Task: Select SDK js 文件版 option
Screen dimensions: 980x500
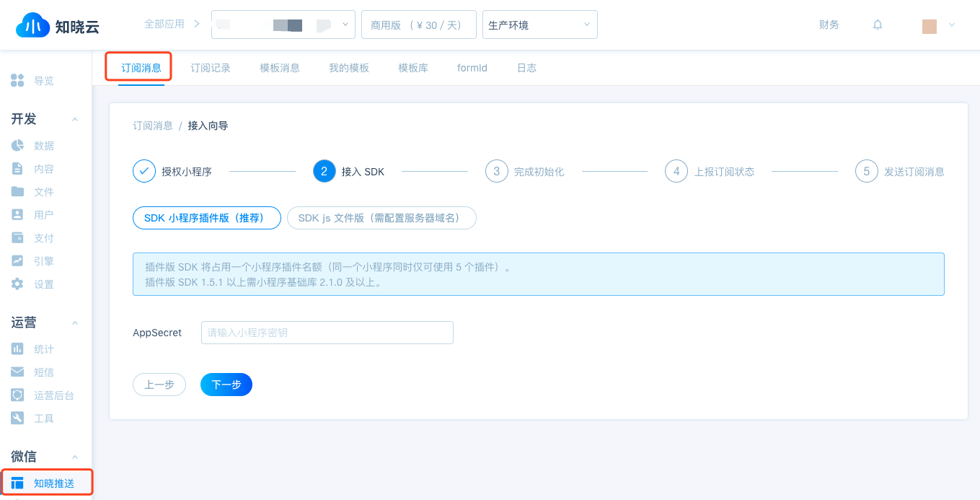Action: [381, 218]
